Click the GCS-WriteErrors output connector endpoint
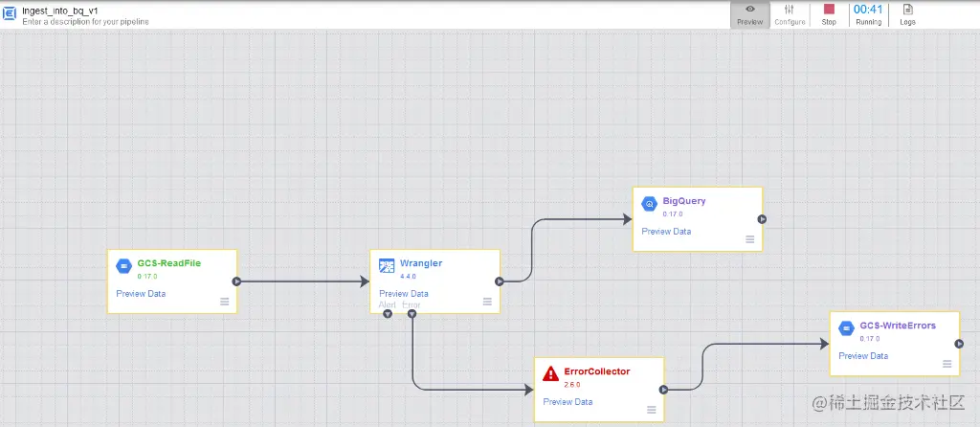The width and height of the screenshot is (980, 427). pyautogui.click(x=959, y=343)
